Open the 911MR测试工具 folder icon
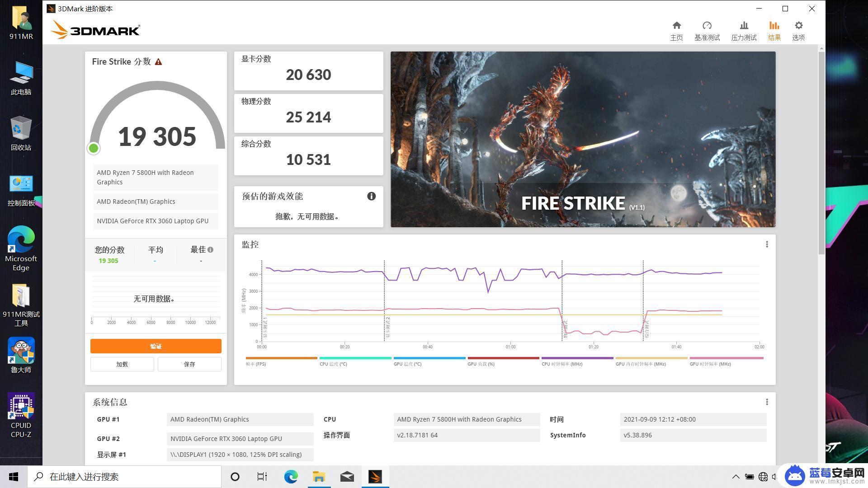Screen dimensions: 868x488 click(21, 305)
